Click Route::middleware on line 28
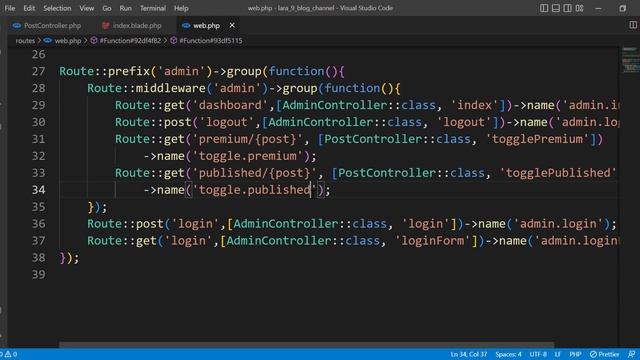This screenshot has width=640, height=360. 146,88
